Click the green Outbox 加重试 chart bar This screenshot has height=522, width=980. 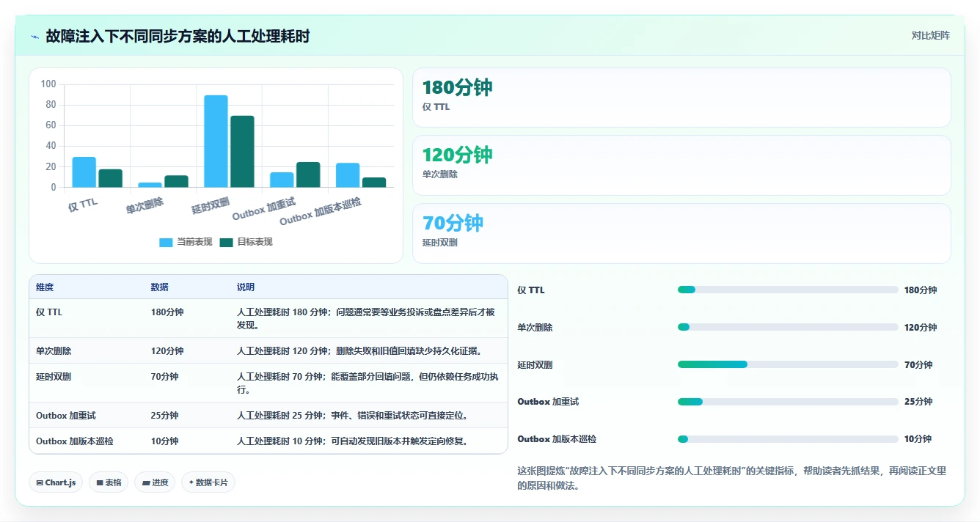click(x=308, y=175)
